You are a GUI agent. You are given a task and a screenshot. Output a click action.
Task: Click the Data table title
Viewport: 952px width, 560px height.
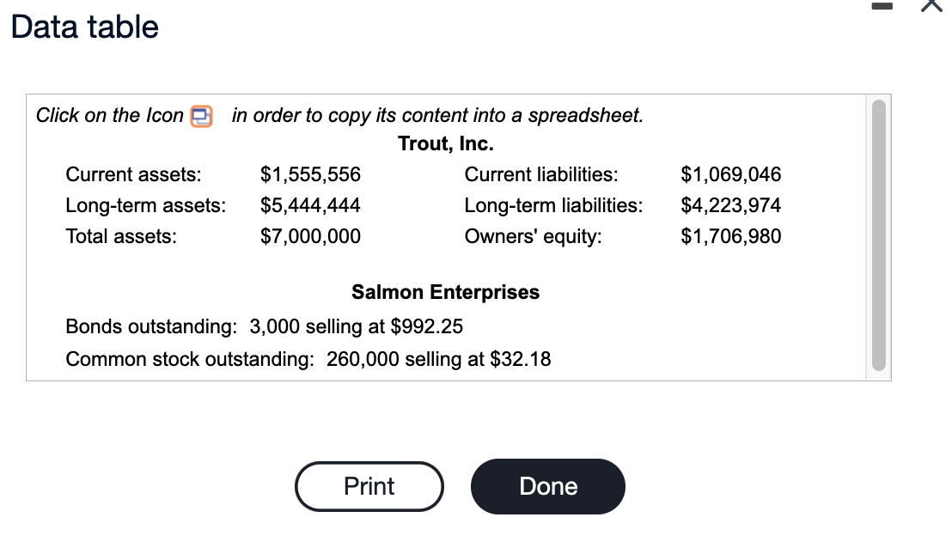[83, 27]
